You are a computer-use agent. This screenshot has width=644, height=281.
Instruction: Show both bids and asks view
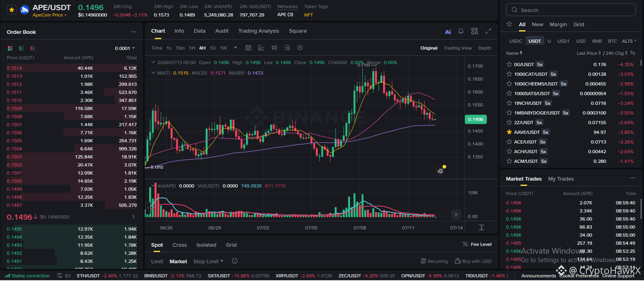click(x=10, y=48)
